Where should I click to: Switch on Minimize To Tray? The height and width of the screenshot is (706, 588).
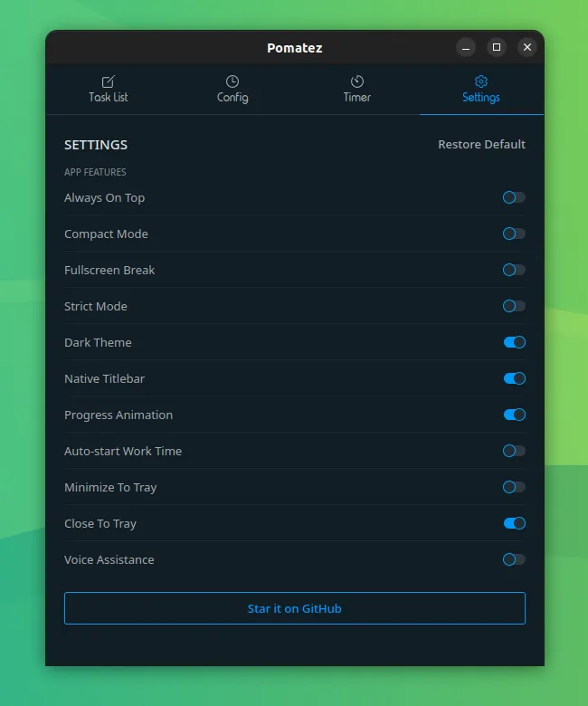coord(514,487)
